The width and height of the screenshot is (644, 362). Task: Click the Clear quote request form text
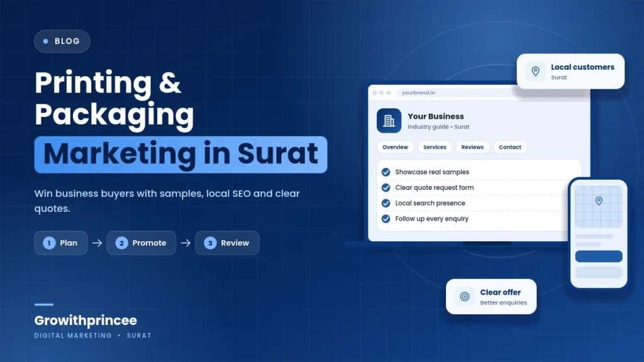point(434,187)
